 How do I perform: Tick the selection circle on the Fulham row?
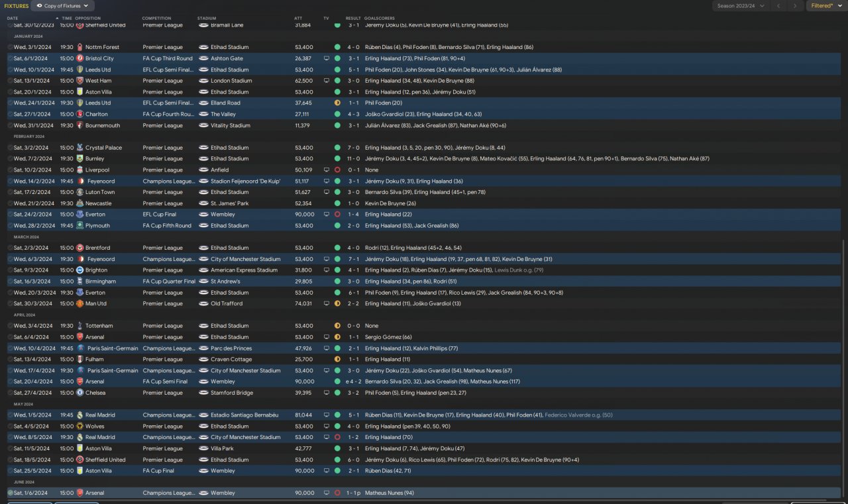[x=10, y=360]
